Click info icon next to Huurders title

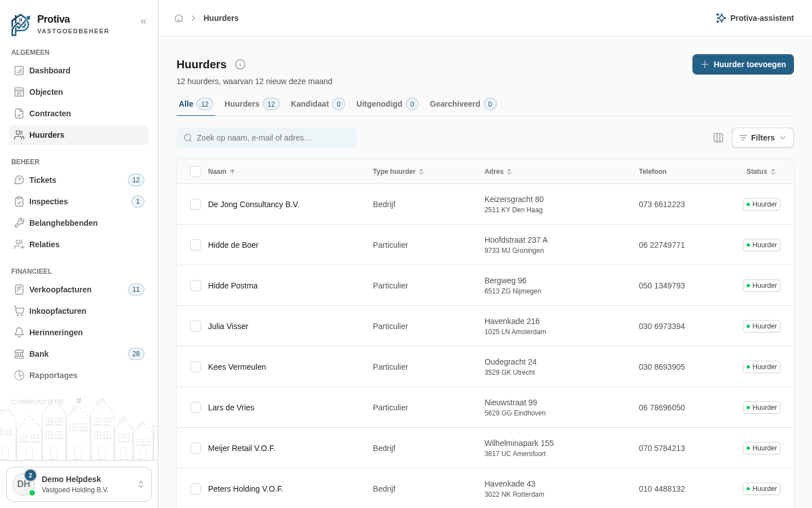click(x=240, y=64)
